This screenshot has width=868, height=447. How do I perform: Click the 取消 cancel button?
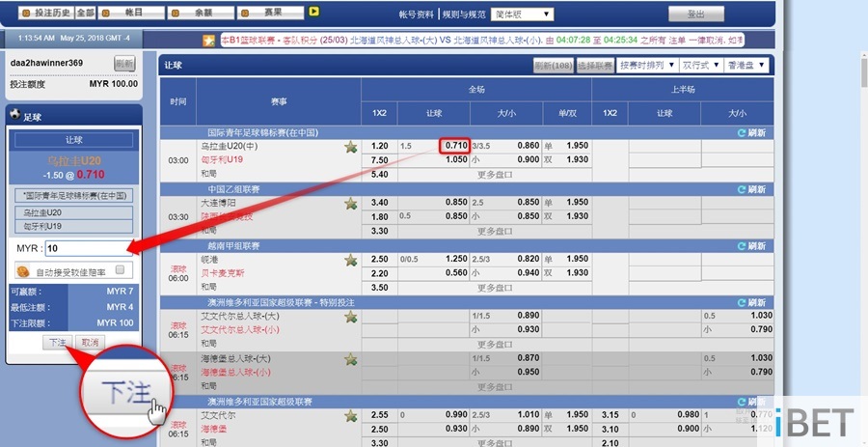tap(90, 343)
